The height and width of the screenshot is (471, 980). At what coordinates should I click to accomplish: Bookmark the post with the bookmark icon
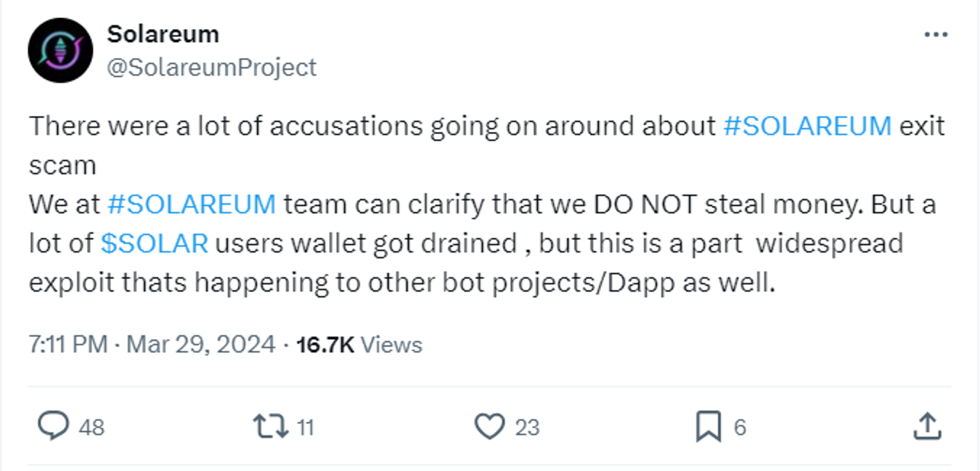[x=708, y=426]
